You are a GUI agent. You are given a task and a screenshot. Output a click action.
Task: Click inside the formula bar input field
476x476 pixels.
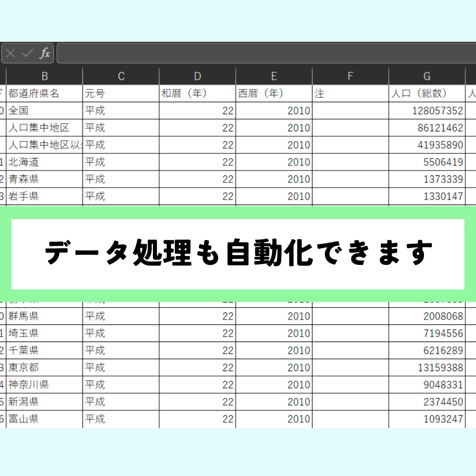coord(267,53)
